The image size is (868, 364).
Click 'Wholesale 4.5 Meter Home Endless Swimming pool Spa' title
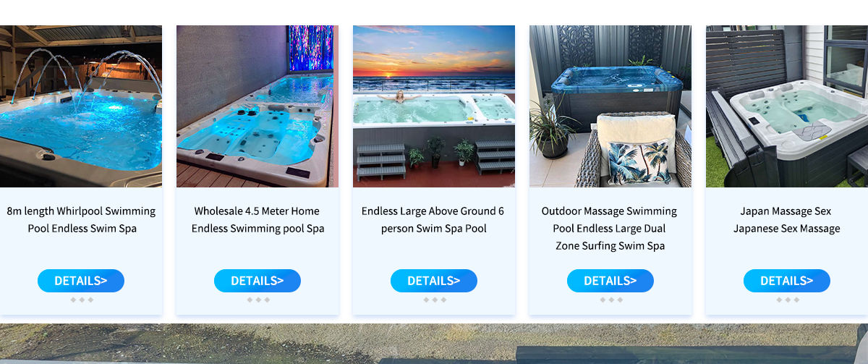(258, 220)
